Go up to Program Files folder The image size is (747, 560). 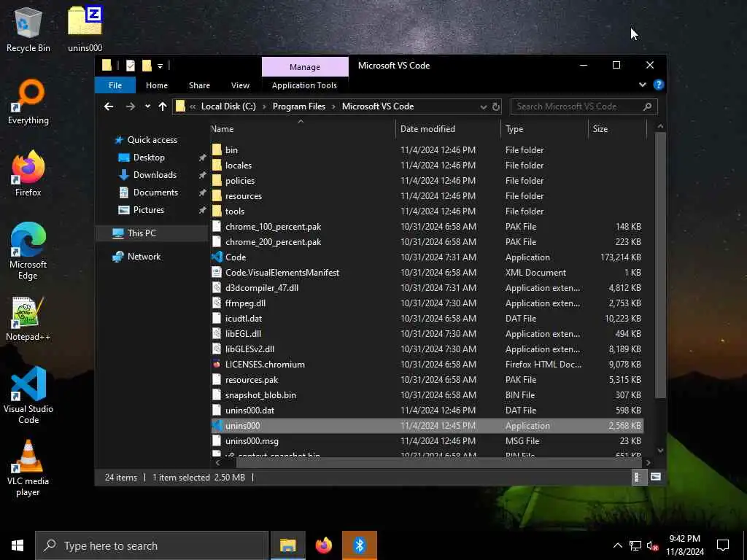pyautogui.click(x=163, y=106)
